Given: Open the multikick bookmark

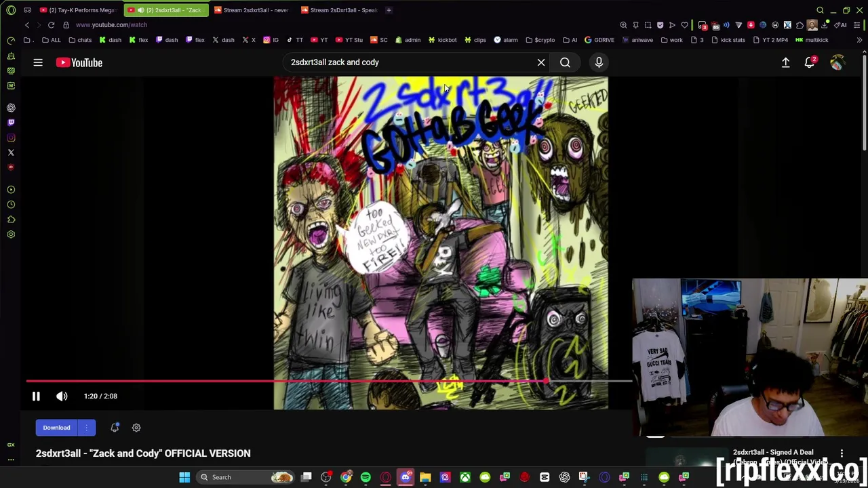Looking at the screenshot, I should (812, 40).
